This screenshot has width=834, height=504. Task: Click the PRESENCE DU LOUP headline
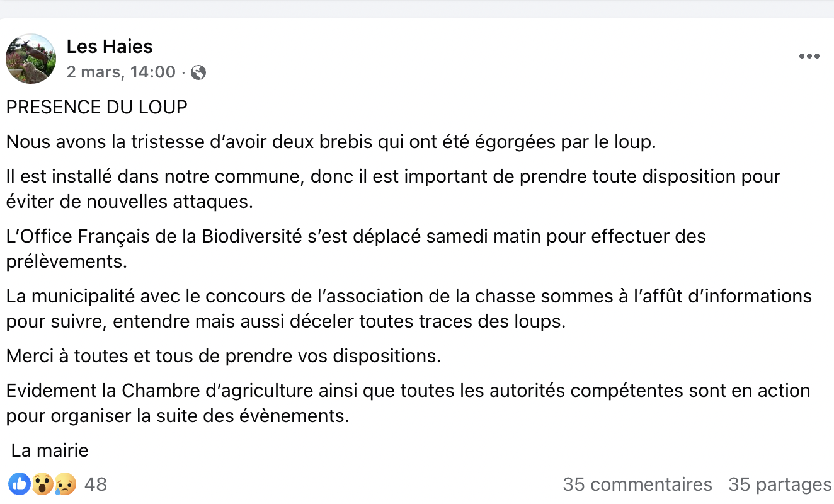coord(97,107)
